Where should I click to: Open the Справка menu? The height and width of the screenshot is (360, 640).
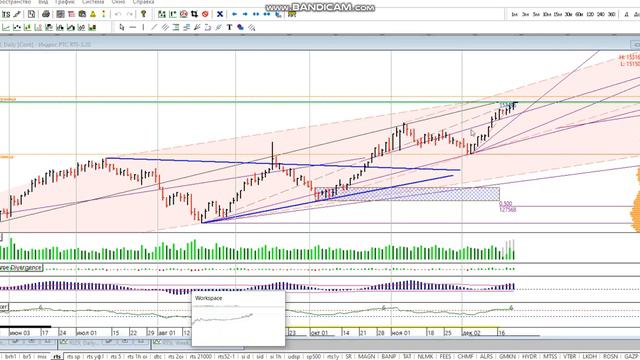click(143, 2)
